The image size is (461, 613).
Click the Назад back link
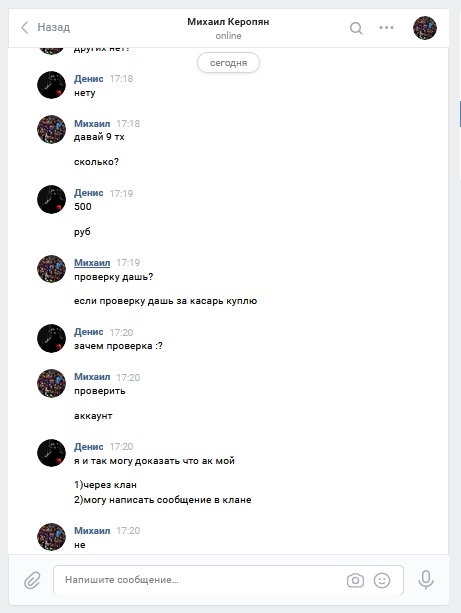[x=54, y=27]
